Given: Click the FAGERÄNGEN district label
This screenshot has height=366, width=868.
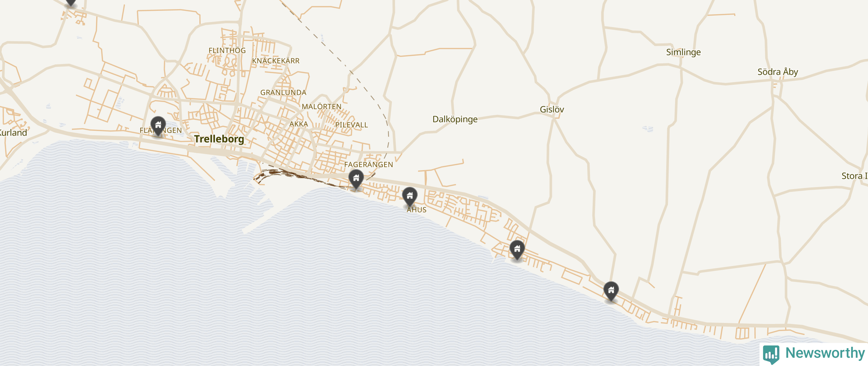Looking at the screenshot, I should pos(369,165).
